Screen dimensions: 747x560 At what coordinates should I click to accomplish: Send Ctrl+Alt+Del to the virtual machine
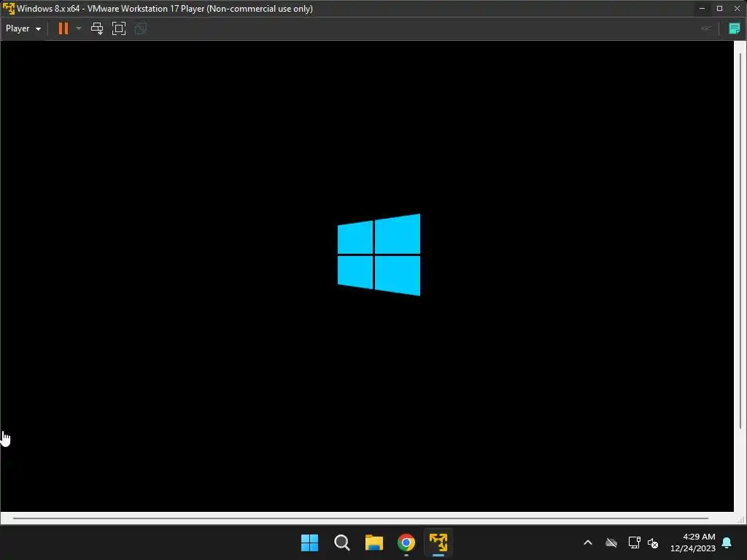pos(97,28)
